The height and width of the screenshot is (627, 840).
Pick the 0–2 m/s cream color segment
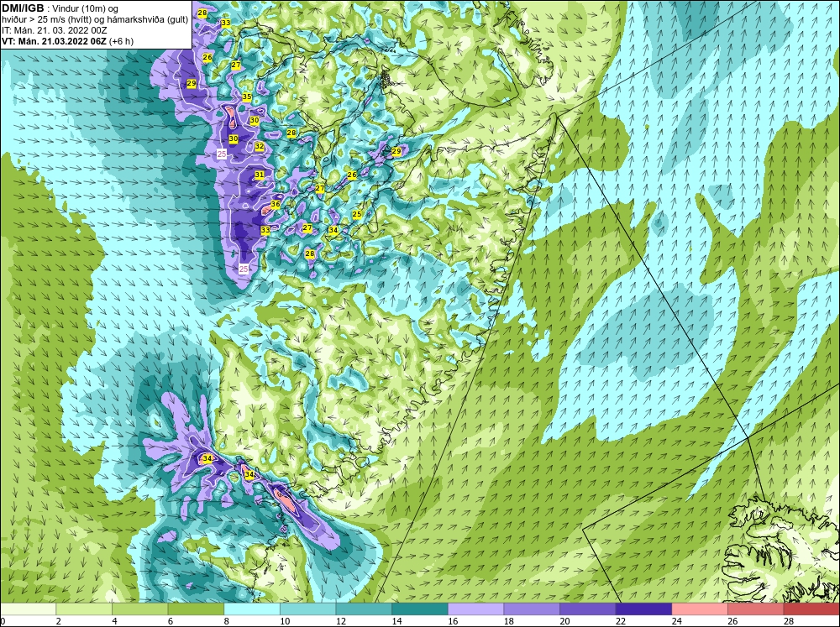coord(28,609)
